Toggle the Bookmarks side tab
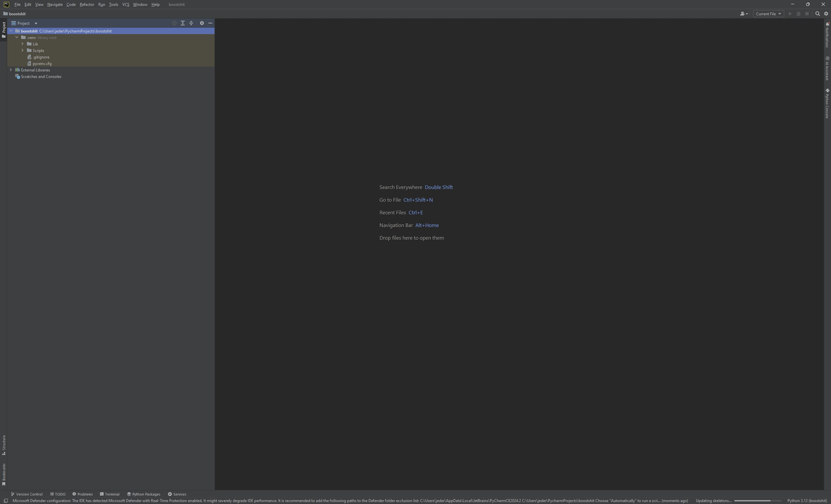This screenshot has width=831, height=504. 4,474
